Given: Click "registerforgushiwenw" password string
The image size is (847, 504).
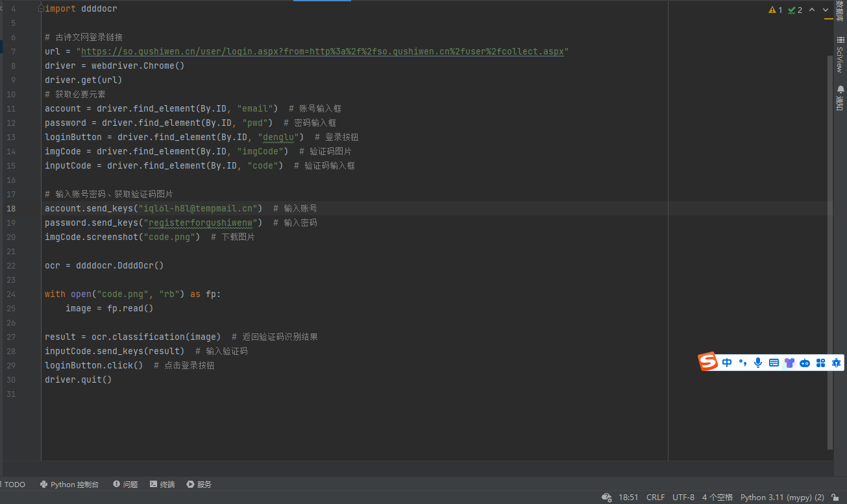Looking at the screenshot, I should [201, 222].
